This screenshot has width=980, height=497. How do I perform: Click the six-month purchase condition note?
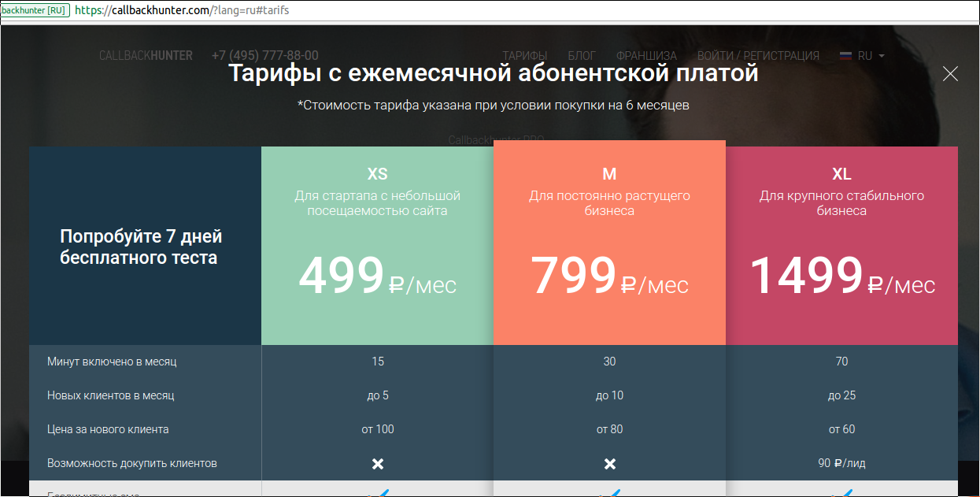click(494, 105)
